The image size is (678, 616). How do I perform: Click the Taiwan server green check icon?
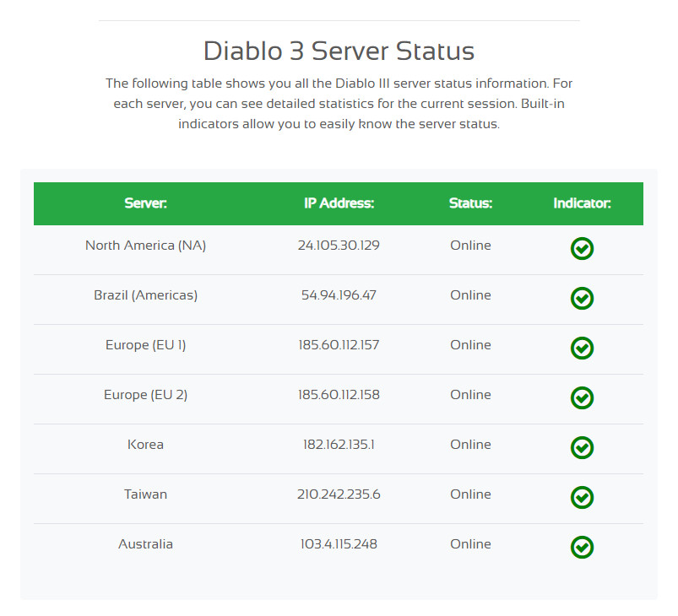[582, 497]
